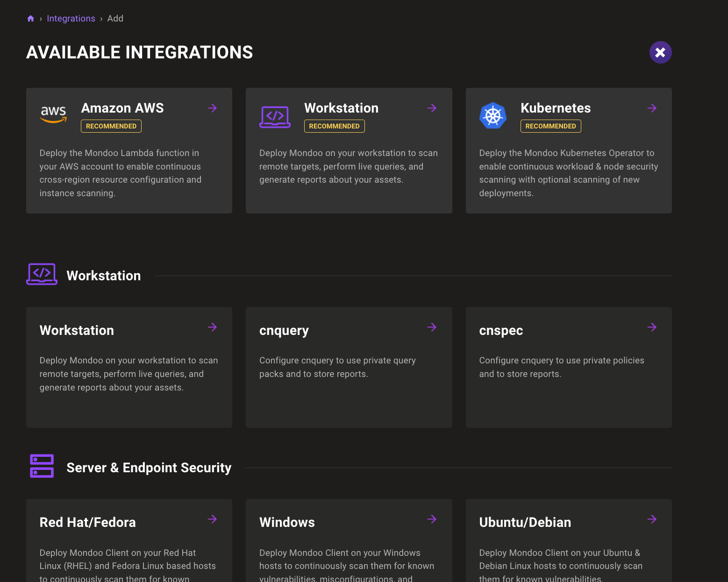Open Amazon AWS via its arrow icon

(212, 108)
